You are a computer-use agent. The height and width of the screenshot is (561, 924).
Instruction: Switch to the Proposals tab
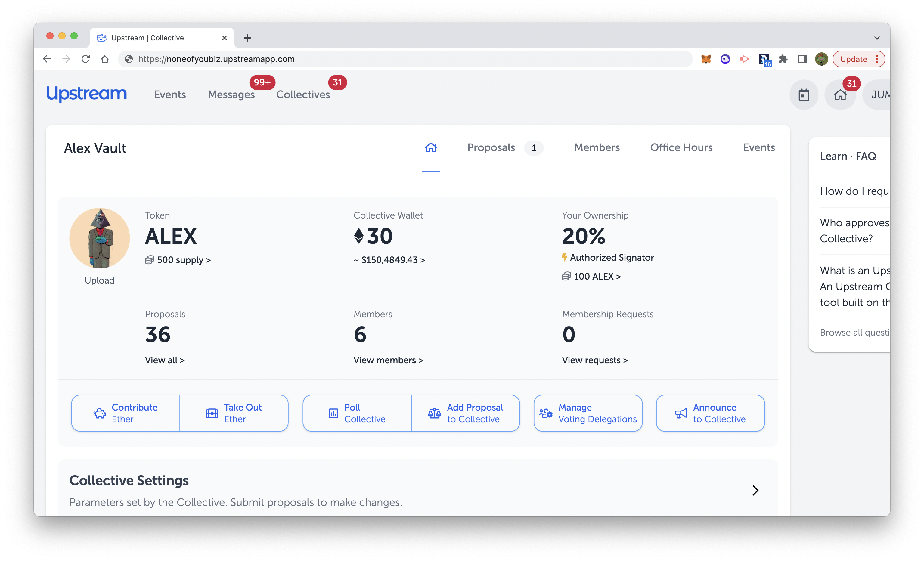click(x=491, y=147)
